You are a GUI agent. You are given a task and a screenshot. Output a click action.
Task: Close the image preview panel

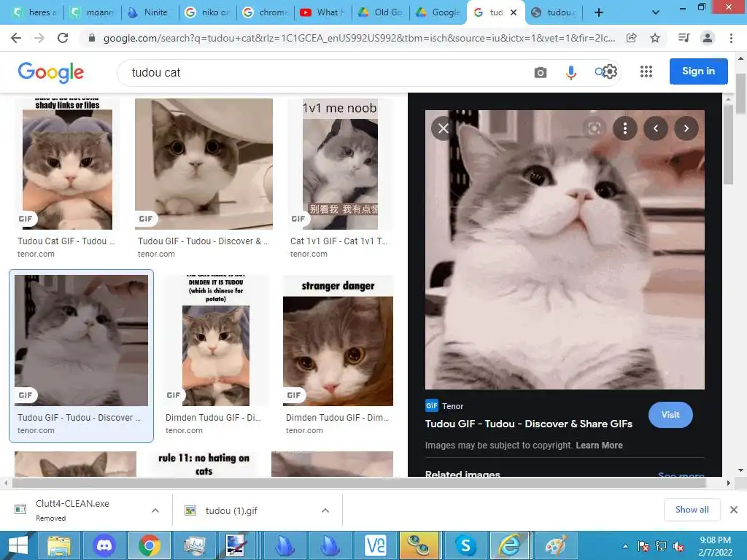[x=443, y=128]
